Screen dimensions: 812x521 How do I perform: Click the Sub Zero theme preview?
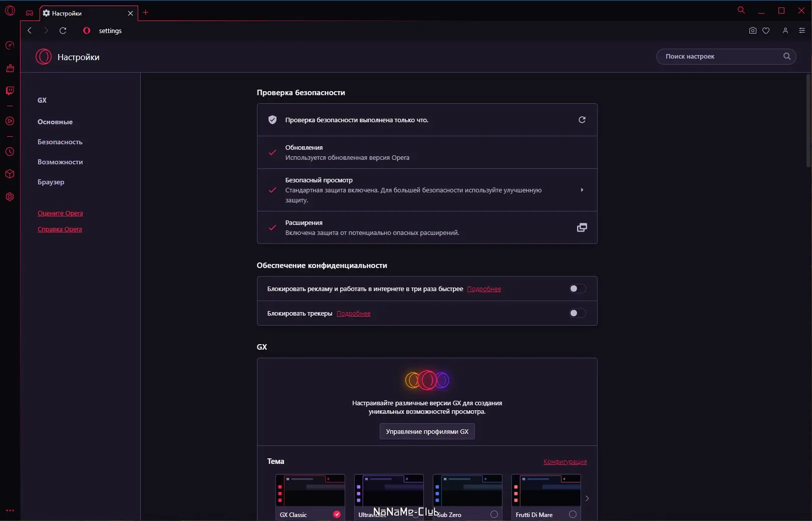[x=467, y=490]
